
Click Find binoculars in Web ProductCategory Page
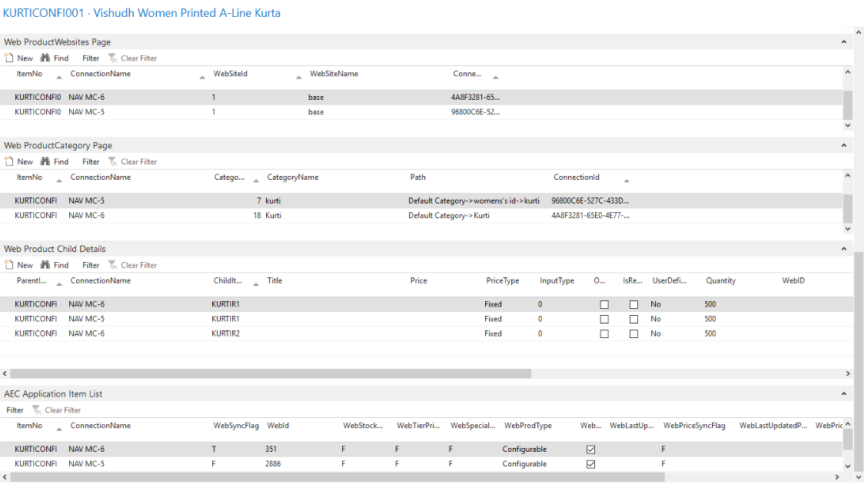point(45,162)
